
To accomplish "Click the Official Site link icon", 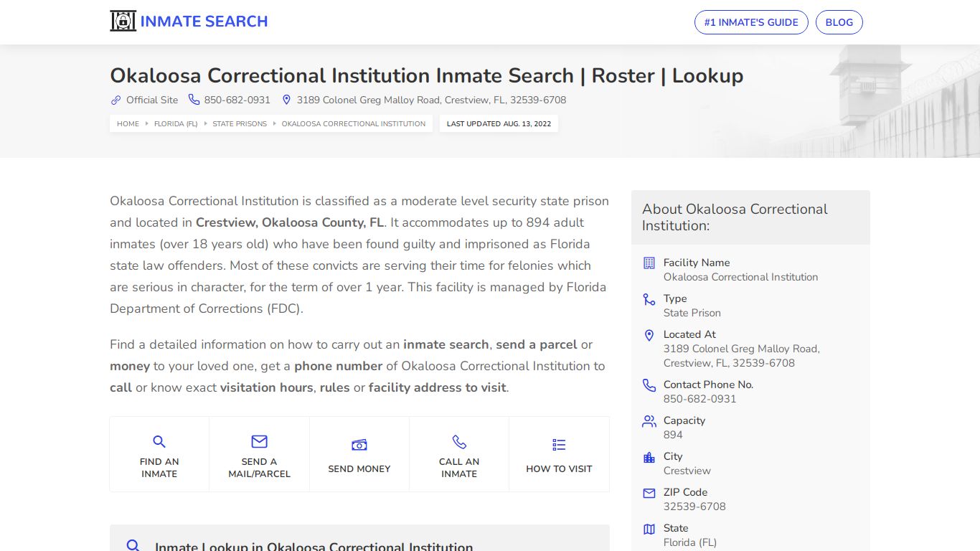I will (116, 100).
